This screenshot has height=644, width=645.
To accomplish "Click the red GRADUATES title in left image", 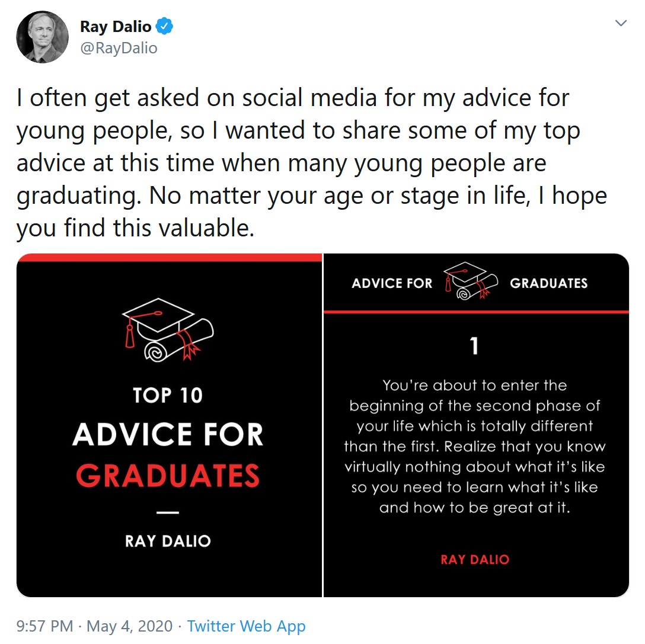I will tap(168, 476).
